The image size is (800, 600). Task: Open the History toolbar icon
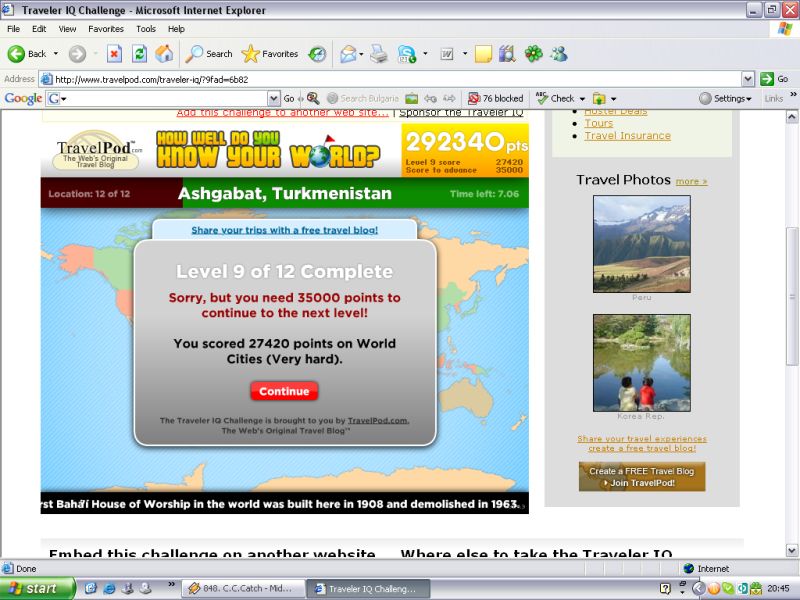pos(317,54)
